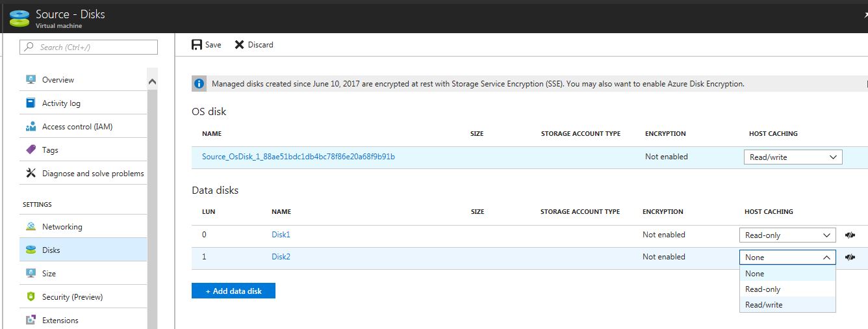Click OS disk HOST CACHING column header
Screen dimensions: 868x329
[x=773, y=133]
